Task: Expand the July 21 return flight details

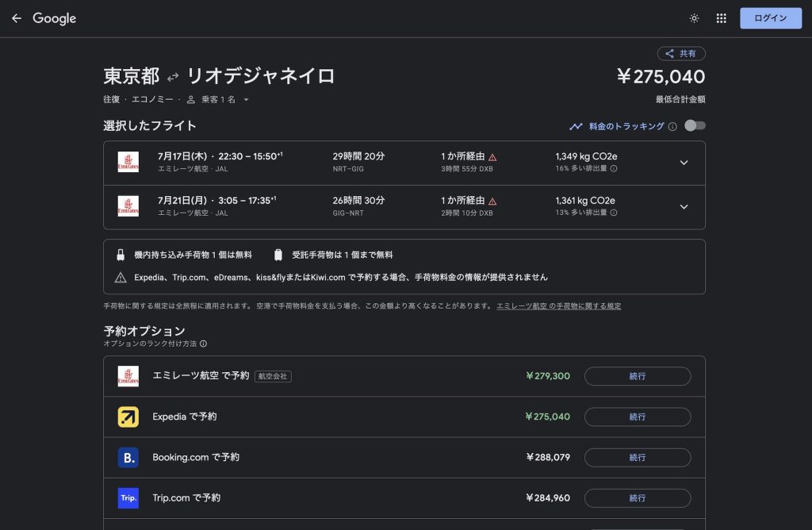Action: pyautogui.click(x=684, y=207)
